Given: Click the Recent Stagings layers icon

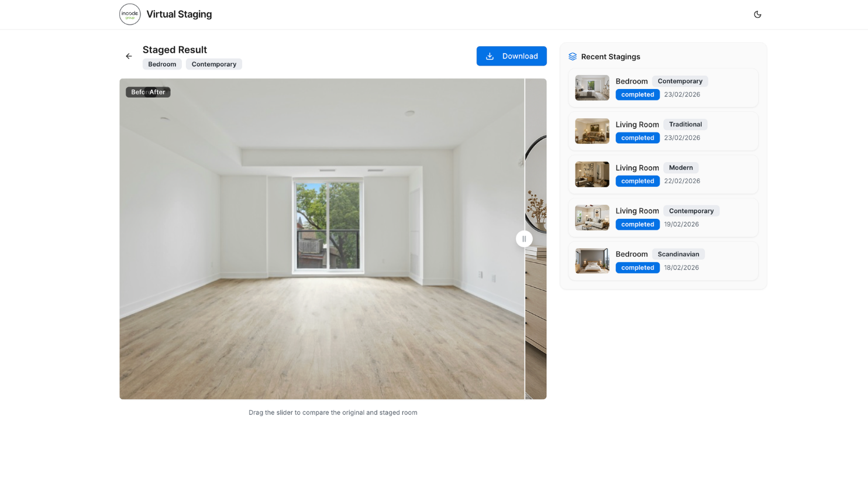Looking at the screenshot, I should 573,57.
